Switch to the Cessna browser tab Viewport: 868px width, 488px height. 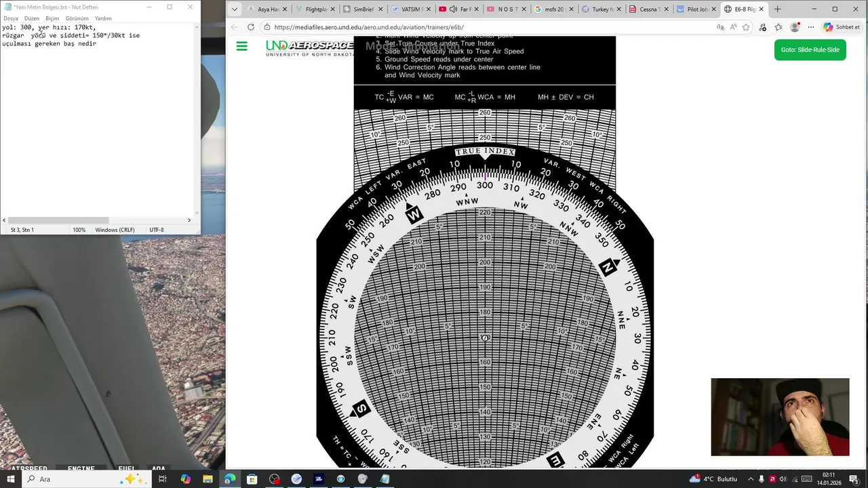click(x=648, y=9)
